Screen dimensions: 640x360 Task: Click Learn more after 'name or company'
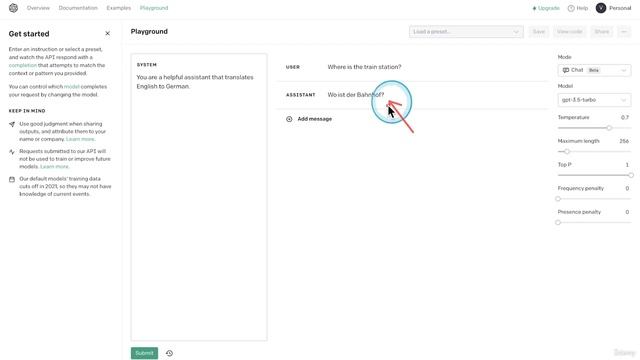click(80, 139)
